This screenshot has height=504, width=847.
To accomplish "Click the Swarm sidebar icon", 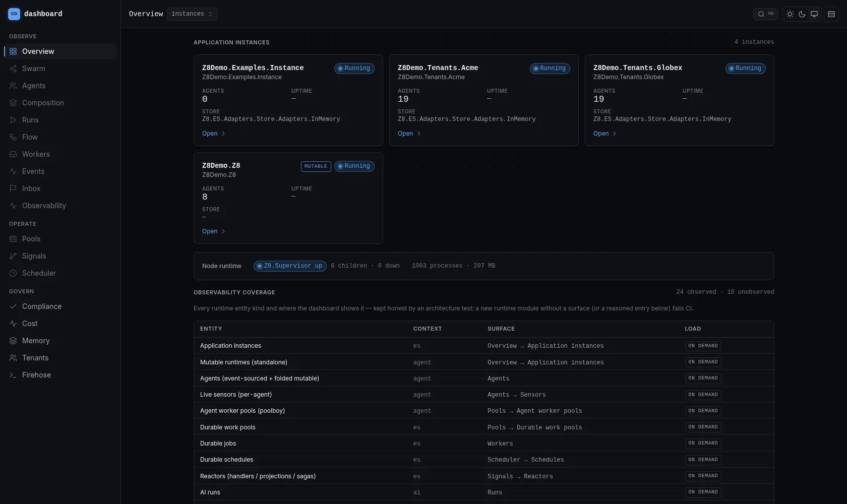I will coord(13,69).
